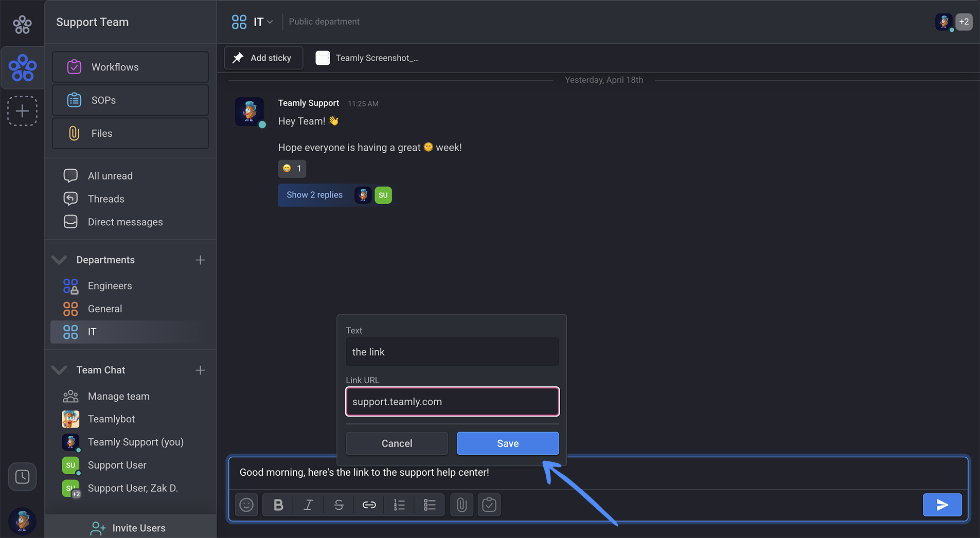
Task: Open your profile avatar in the bottom-left corner
Action: pyautogui.click(x=22, y=522)
